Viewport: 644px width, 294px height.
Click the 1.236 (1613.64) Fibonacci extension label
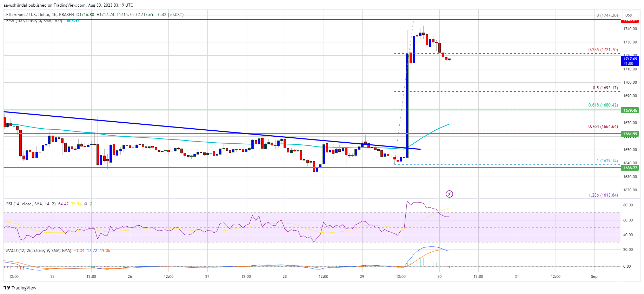click(x=603, y=195)
